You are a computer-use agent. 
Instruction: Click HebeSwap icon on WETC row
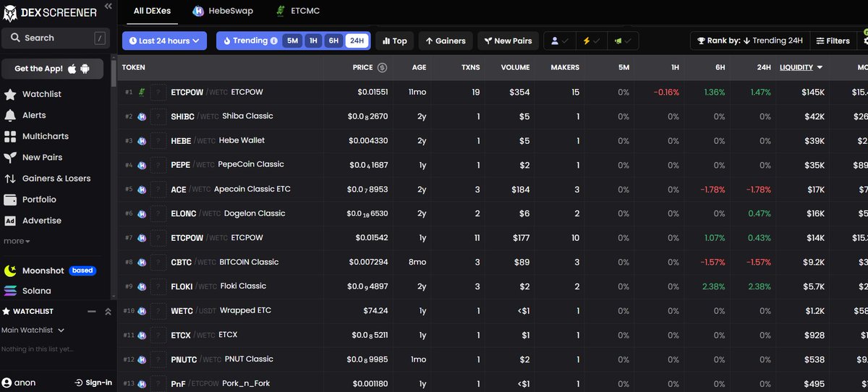coord(142,310)
